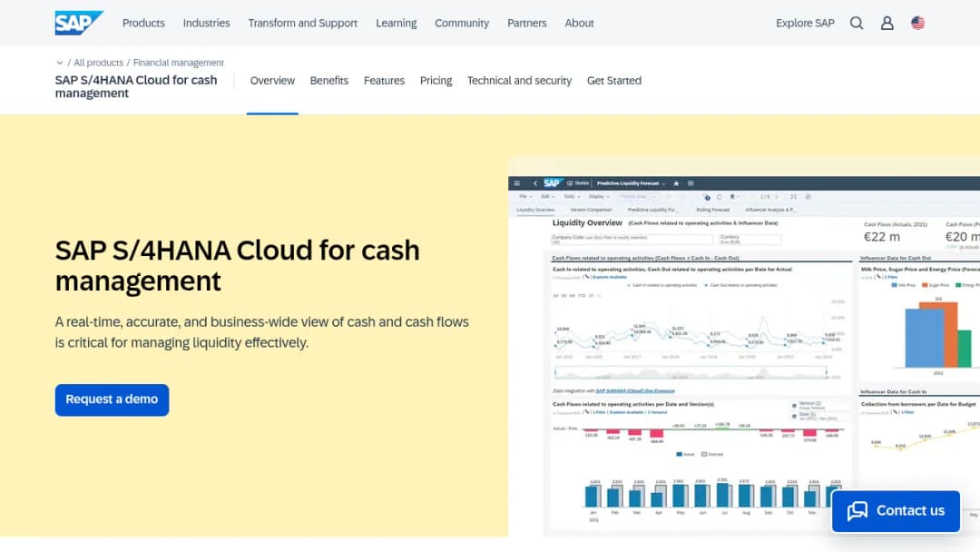The width and height of the screenshot is (980, 552).
Task: Select the Overview tab
Action: tap(272, 81)
